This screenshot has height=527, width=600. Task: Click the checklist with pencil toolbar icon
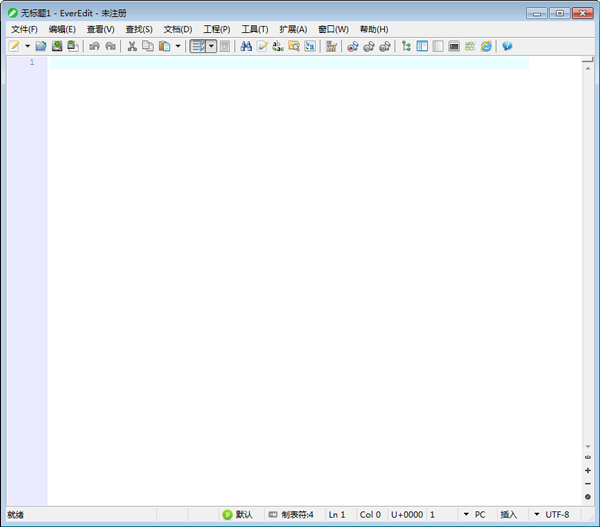[331, 46]
